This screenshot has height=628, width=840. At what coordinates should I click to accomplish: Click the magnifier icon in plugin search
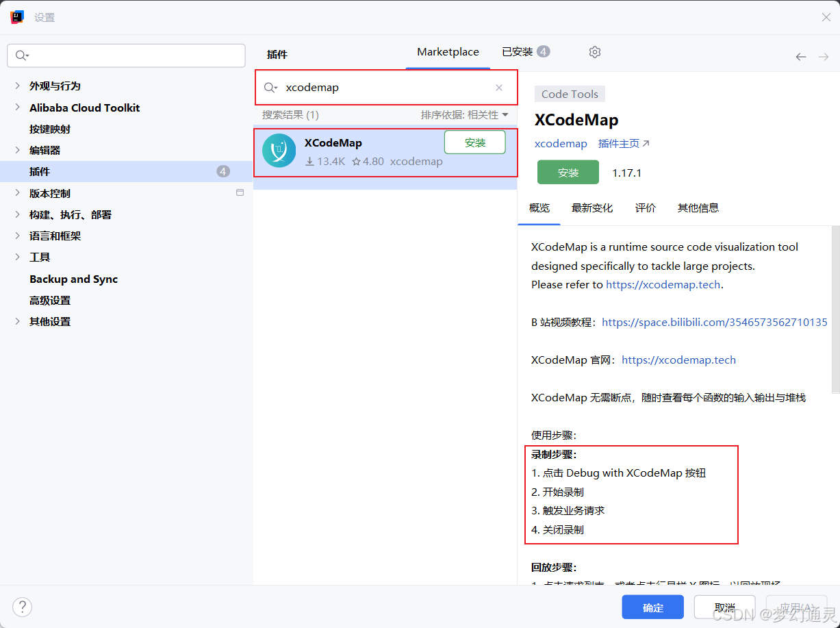click(271, 88)
